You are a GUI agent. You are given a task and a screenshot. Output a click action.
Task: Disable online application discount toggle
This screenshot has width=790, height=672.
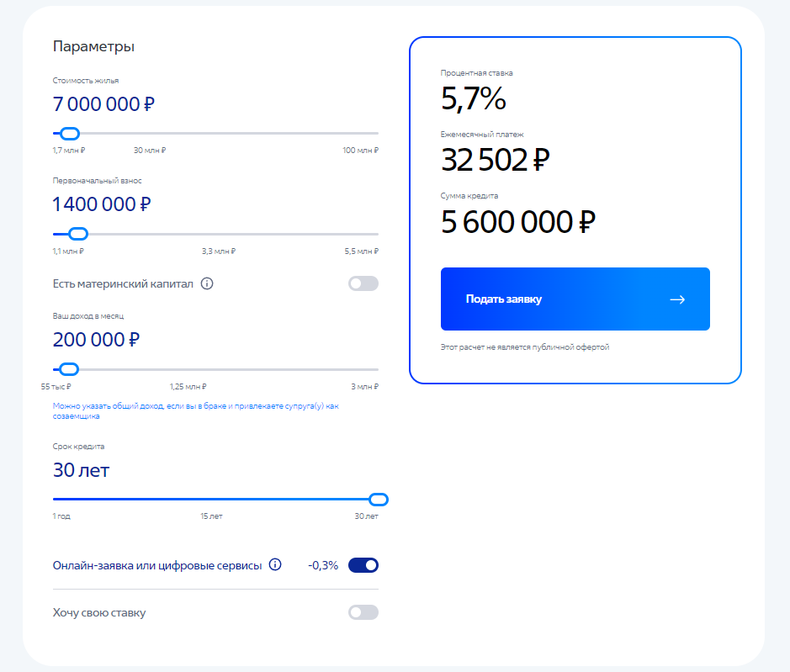point(363,565)
